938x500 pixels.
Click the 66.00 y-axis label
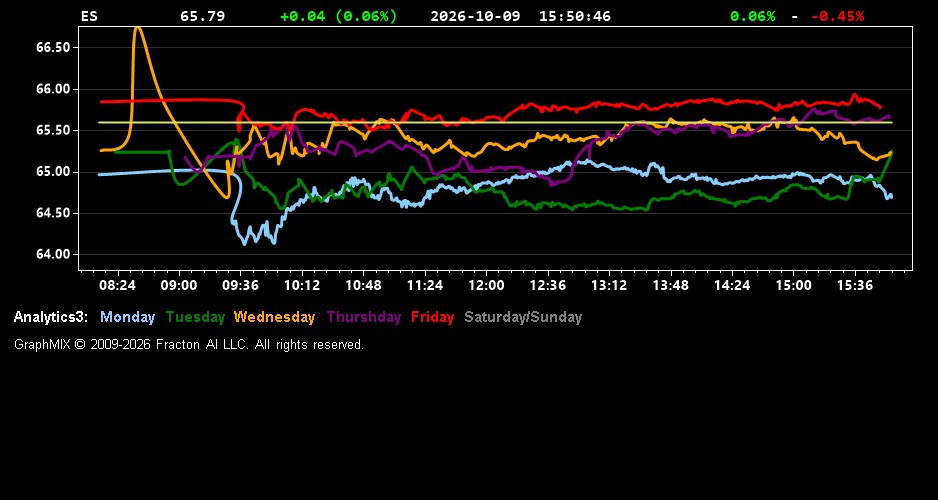[53, 89]
